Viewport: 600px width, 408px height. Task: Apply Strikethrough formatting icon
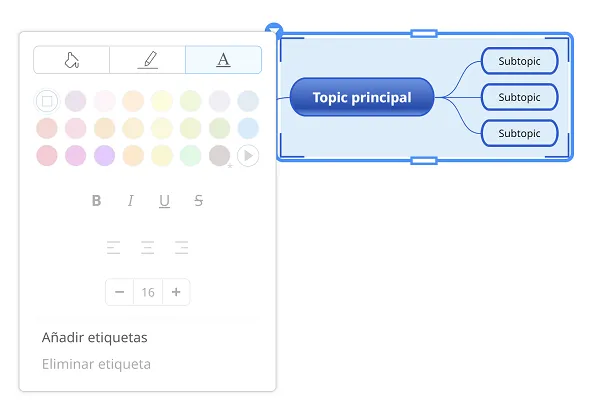pyautogui.click(x=198, y=201)
